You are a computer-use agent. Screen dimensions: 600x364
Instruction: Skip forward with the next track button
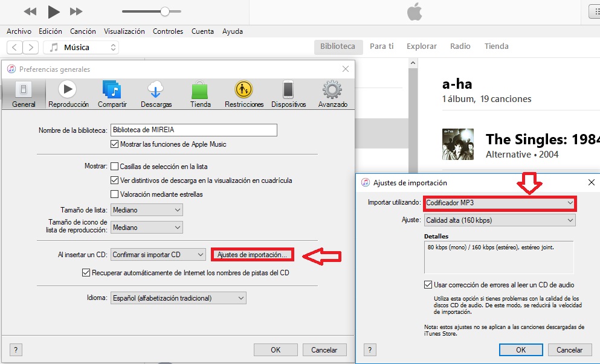click(76, 11)
